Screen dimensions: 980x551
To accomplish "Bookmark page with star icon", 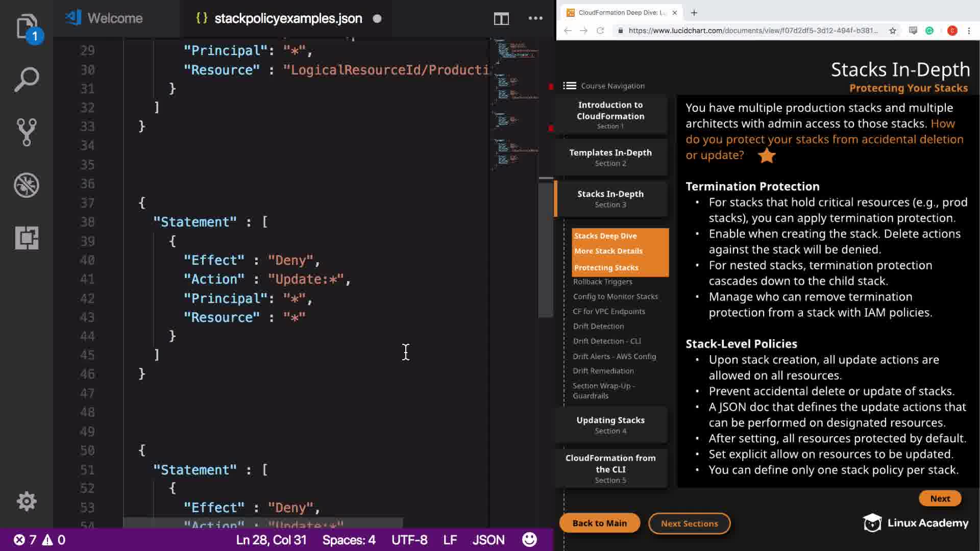I will pos(892,31).
